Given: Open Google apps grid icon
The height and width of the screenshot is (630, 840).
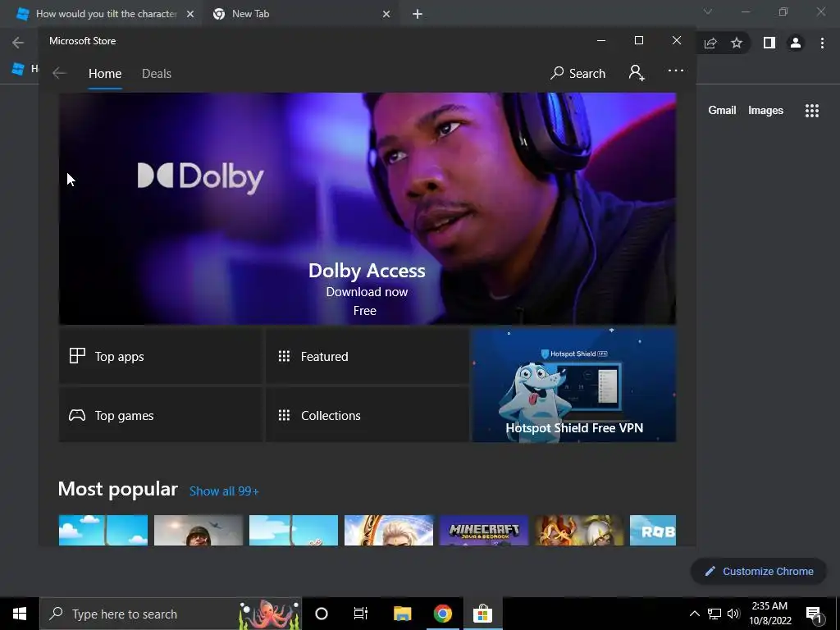Looking at the screenshot, I should pyautogui.click(x=811, y=111).
